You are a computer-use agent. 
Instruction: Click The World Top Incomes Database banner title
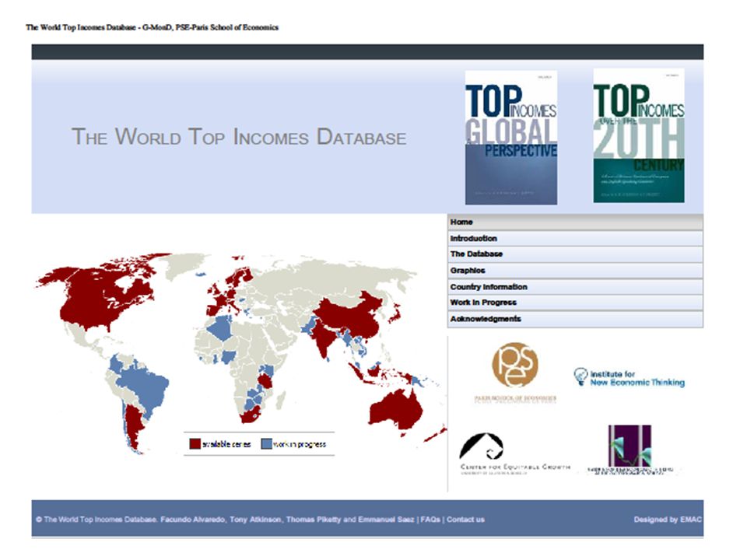pyautogui.click(x=239, y=137)
